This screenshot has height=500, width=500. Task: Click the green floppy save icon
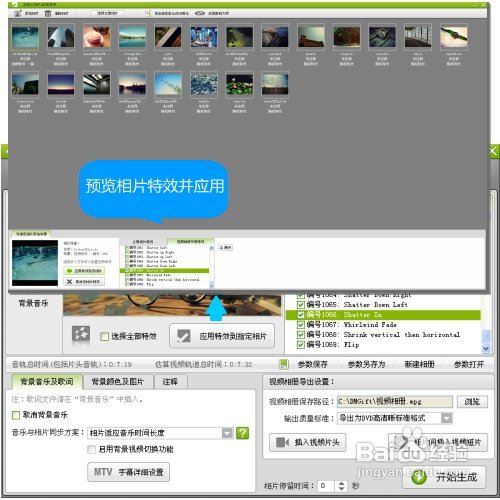tap(284, 364)
